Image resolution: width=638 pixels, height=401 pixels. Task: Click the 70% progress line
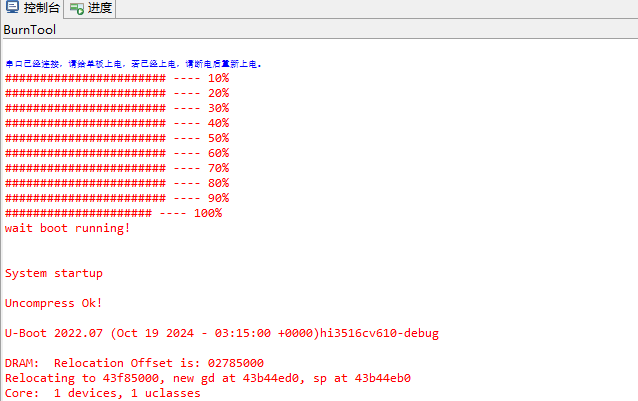[117, 168]
